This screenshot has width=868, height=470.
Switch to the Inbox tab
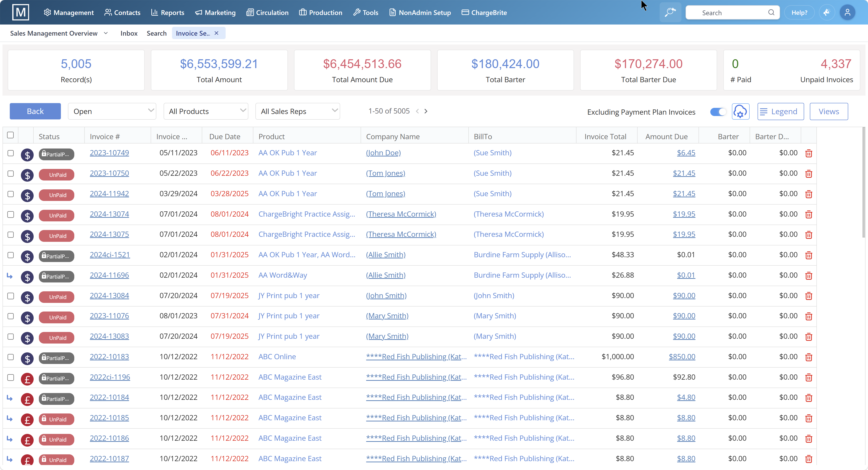tap(129, 33)
